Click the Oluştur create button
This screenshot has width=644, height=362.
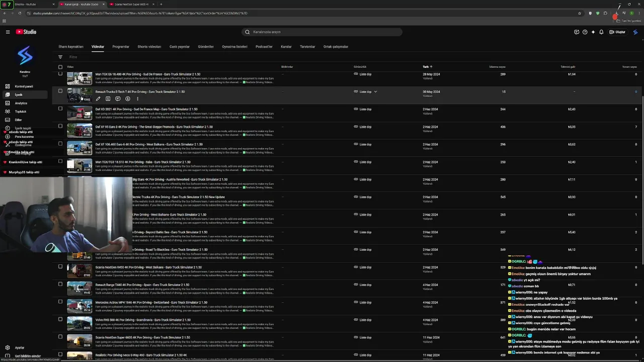pos(617,32)
